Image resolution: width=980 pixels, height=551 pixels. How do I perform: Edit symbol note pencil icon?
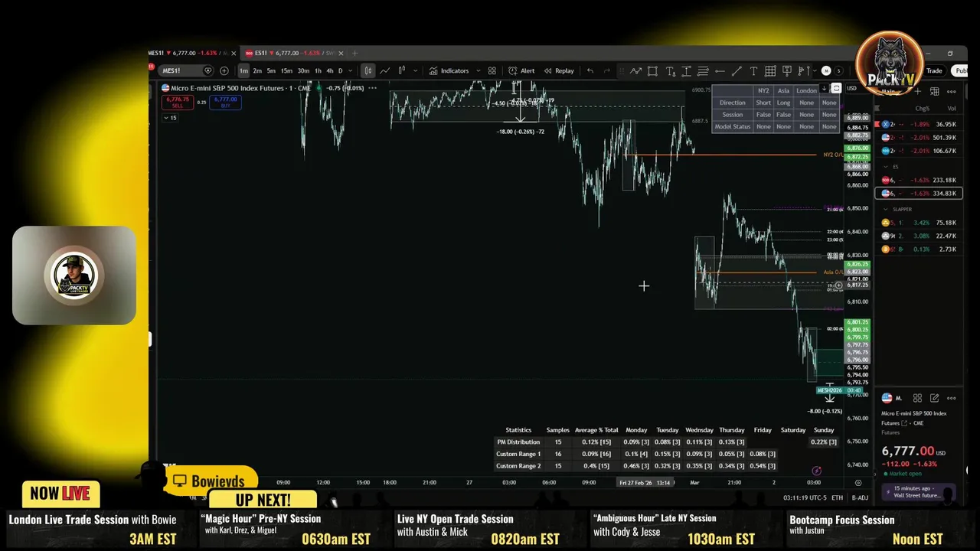point(934,398)
